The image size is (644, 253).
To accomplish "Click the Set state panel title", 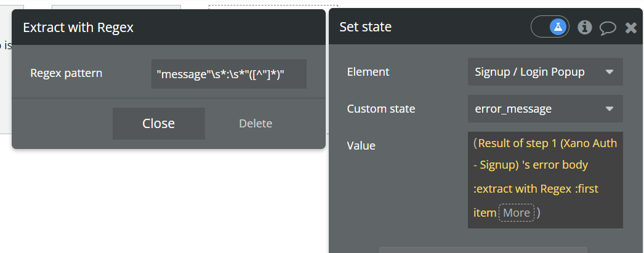I will pos(366,27).
